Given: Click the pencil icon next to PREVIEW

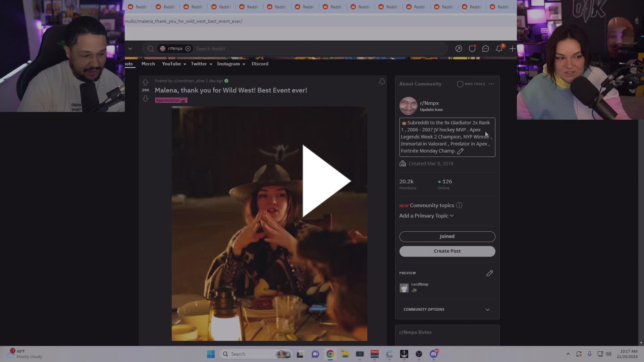Looking at the screenshot, I should click(x=490, y=273).
